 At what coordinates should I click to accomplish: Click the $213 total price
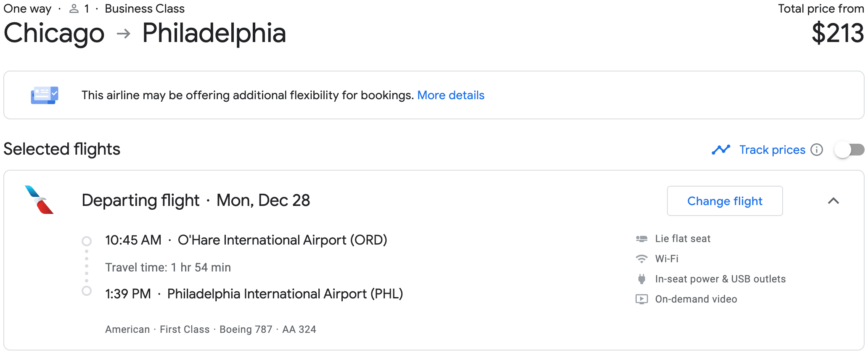(837, 33)
